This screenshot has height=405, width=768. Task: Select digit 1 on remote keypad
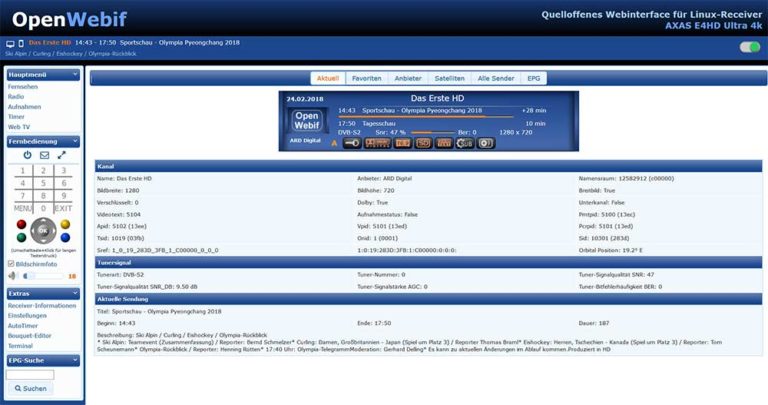(23, 170)
